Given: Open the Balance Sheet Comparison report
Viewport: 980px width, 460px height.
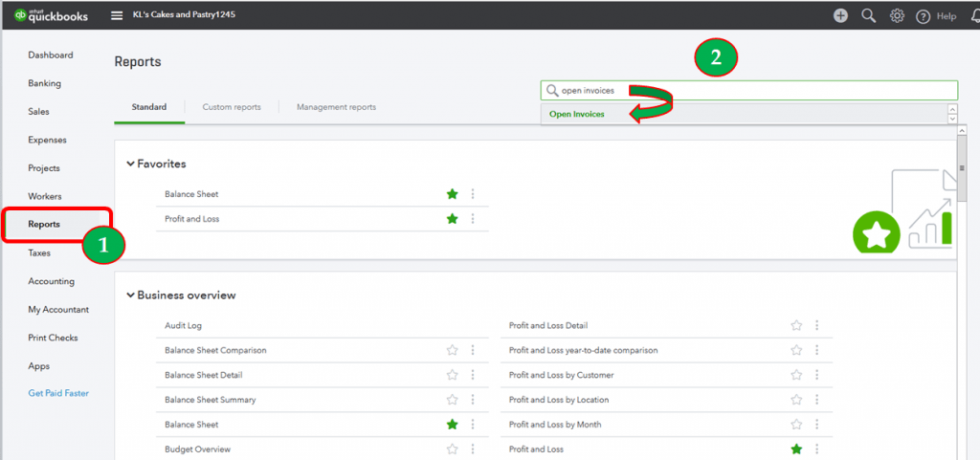Looking at the screenshot, I should pyautogui.click(x=215, y=350).
